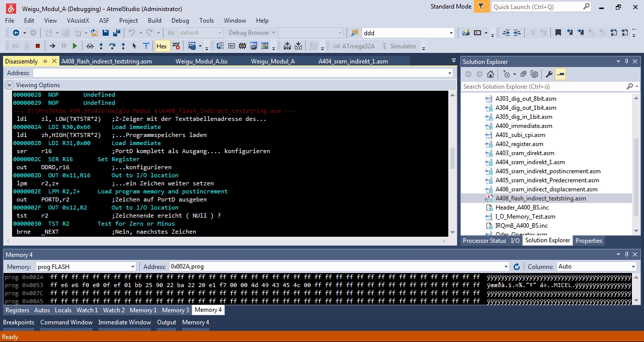Open the Memory 4 Columns dropdown

coord(633,266)
